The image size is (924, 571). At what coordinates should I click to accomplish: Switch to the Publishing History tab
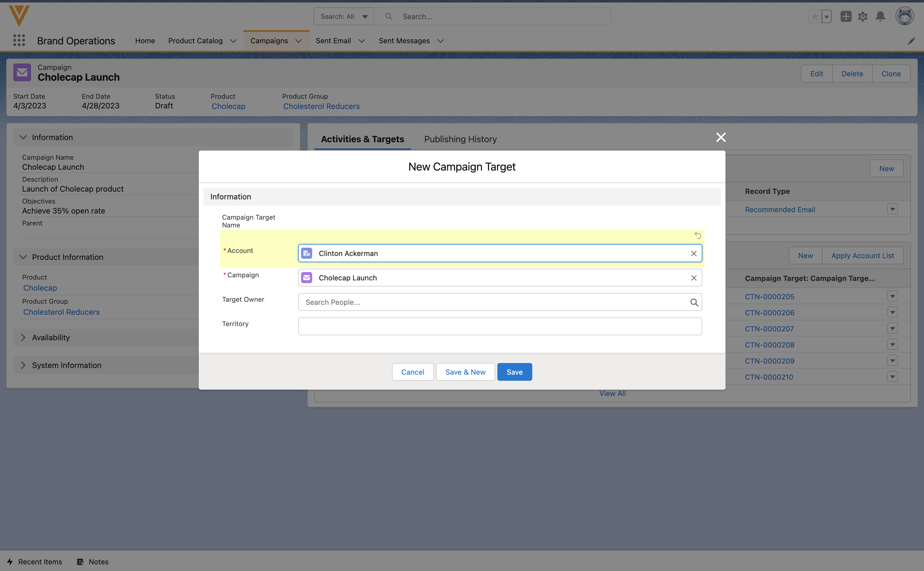pyautogui.click(x=460, y=139)
